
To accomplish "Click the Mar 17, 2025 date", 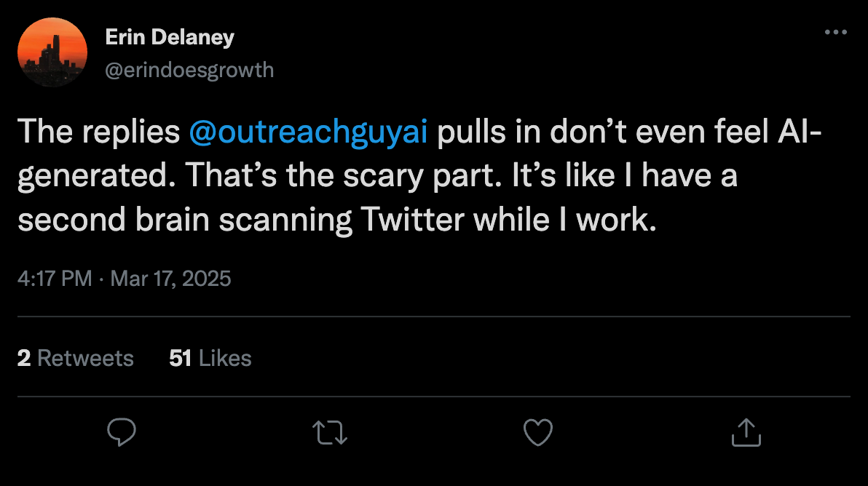I will (x=170, y=278).
